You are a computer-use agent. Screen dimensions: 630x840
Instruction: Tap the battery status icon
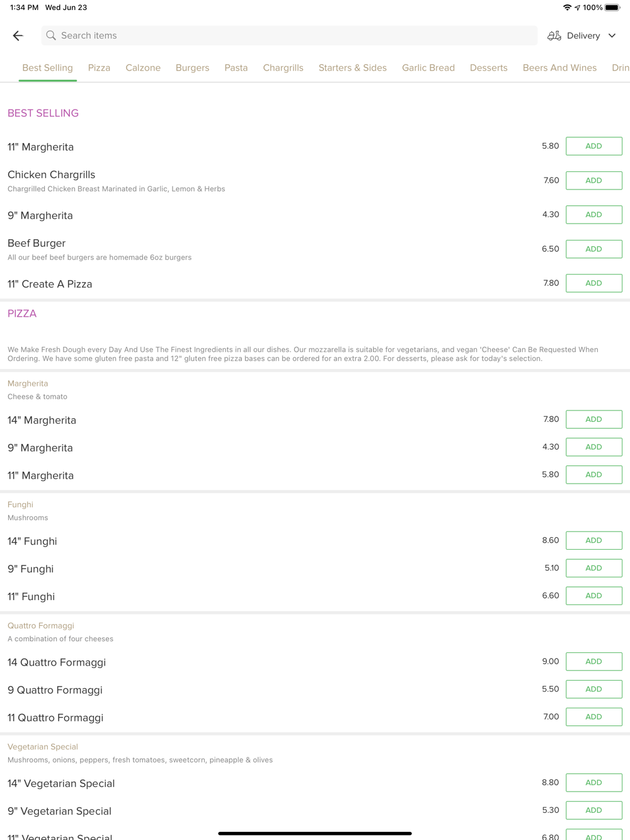[x=612, y=8]
